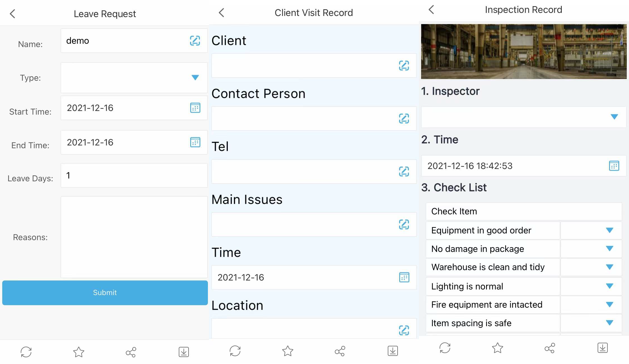Open the calendar icon for Start Time
Image resolution: width=629 pixels, height=364 pixels.
click(196, 108)
